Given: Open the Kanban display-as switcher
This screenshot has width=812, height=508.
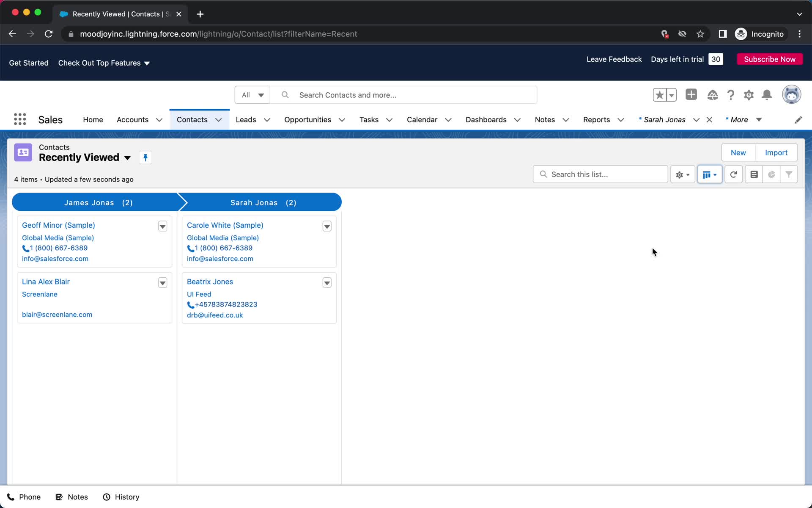Looking at the screenshot, I should click(x=709, y=174).
